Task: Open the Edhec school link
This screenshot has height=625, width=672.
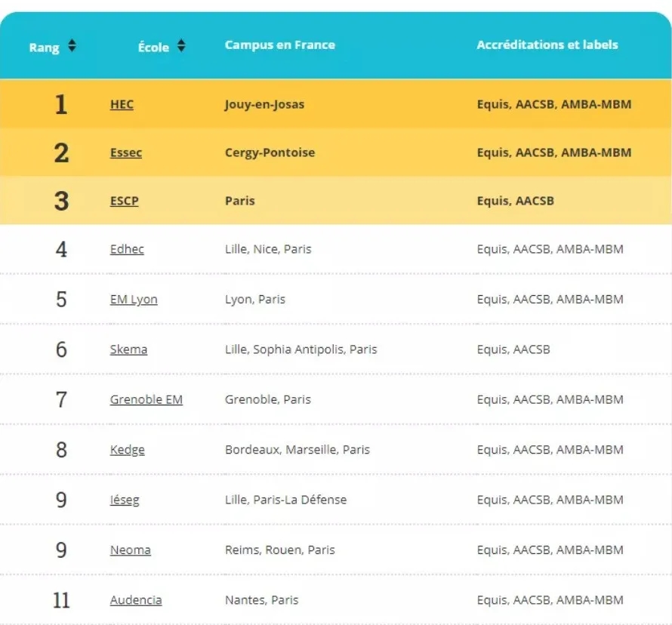Action: [126, 249]
